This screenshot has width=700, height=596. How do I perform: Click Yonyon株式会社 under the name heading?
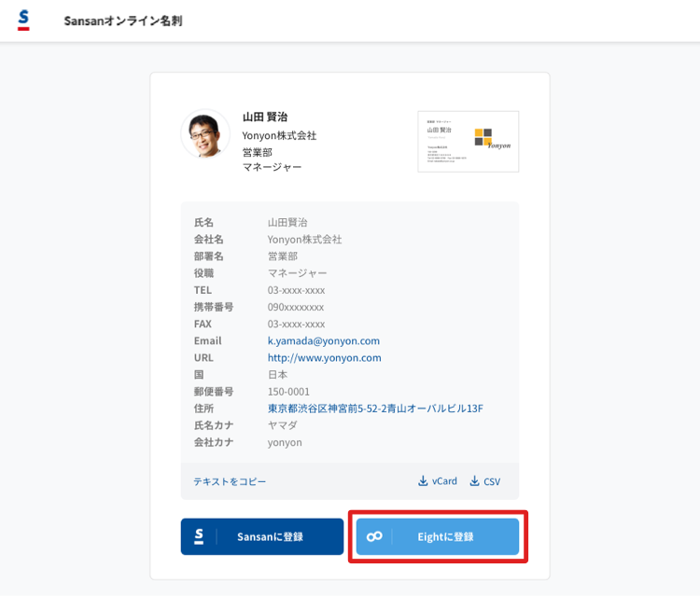click(x=279, y=135)
